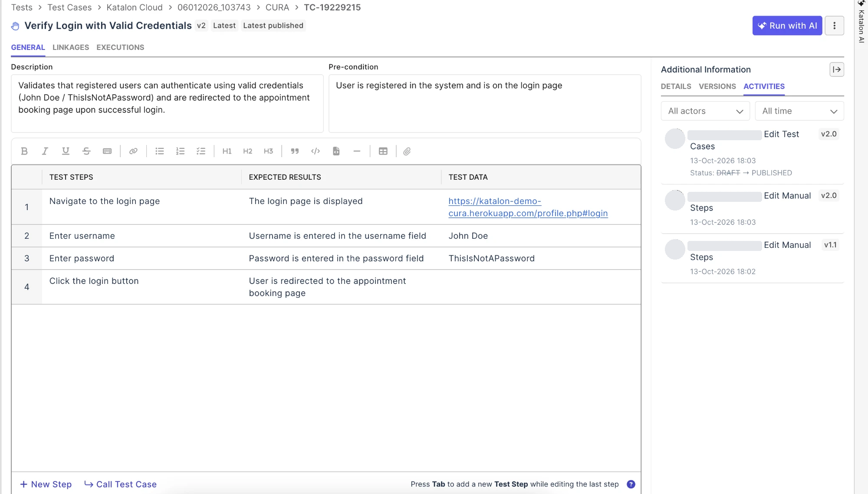Switch to the Linkages tab

pyautogui.click(x=71, y=47)
